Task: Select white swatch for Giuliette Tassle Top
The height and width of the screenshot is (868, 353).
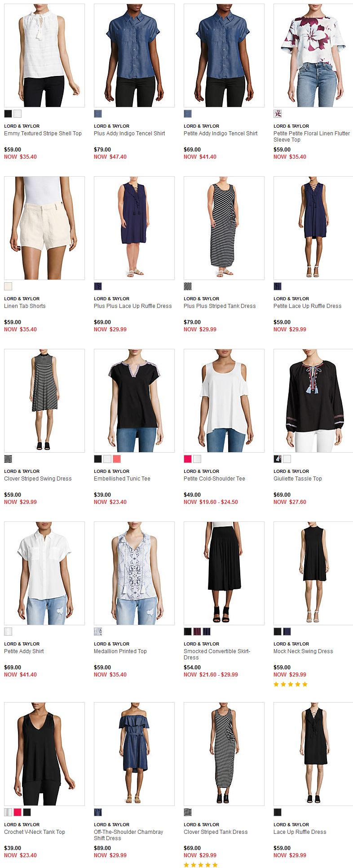Action: point(287,459)
